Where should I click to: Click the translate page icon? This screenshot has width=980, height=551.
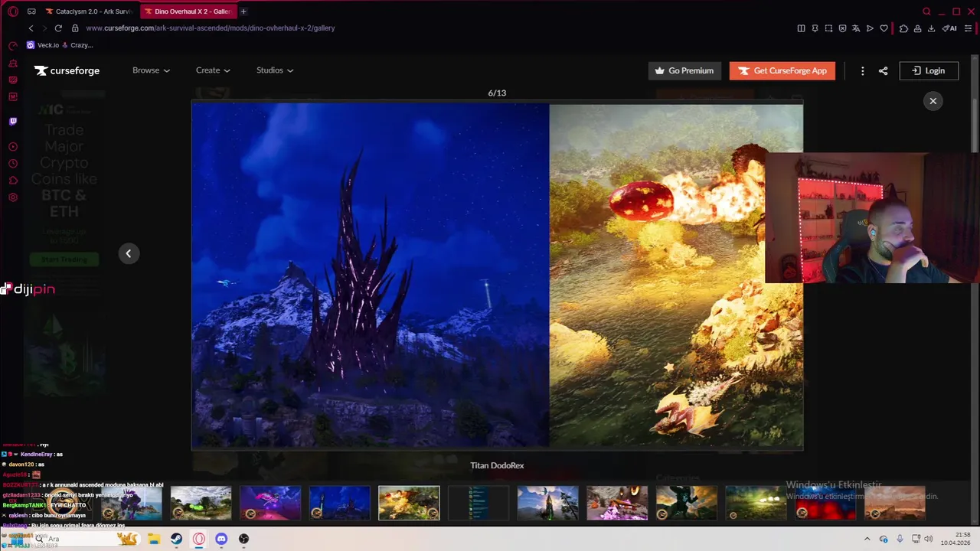pyautogui.click(x=856, y=28)
